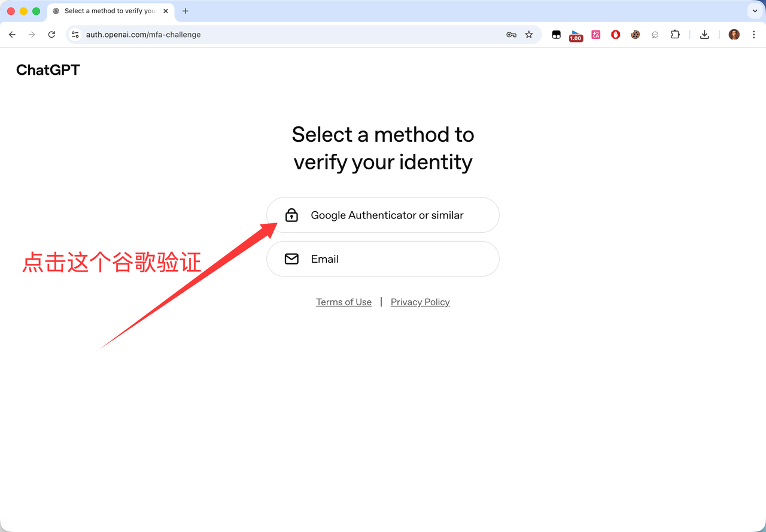Screen dimensions: 766x532
Task: Click the envelope icon beside Email
Action: [x=291, y=259]
